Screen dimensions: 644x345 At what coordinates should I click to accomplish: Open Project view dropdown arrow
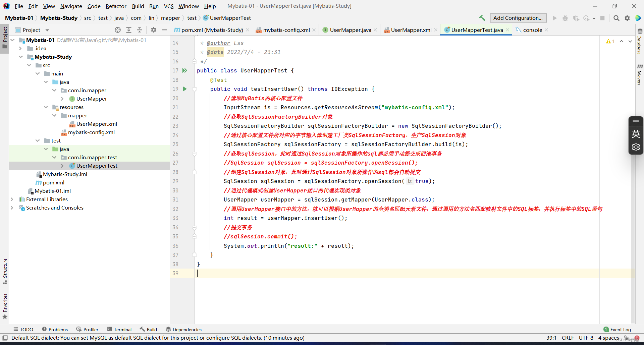click(x=47, y=30)
